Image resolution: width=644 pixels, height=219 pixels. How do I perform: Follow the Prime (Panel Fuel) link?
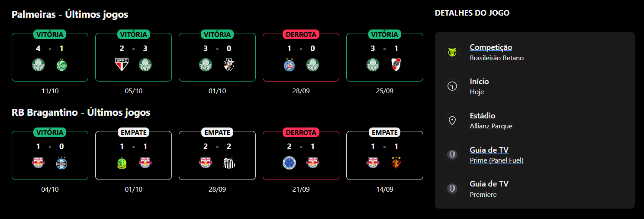[x=496, y=160]
